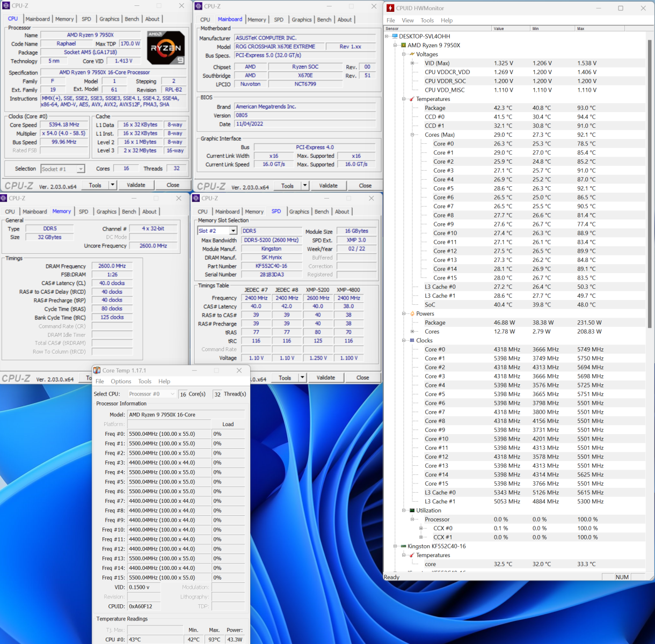Open the Tools arrow in the CPU tab window
This screenshot has width=655, height=644.
tap(113, 185)
